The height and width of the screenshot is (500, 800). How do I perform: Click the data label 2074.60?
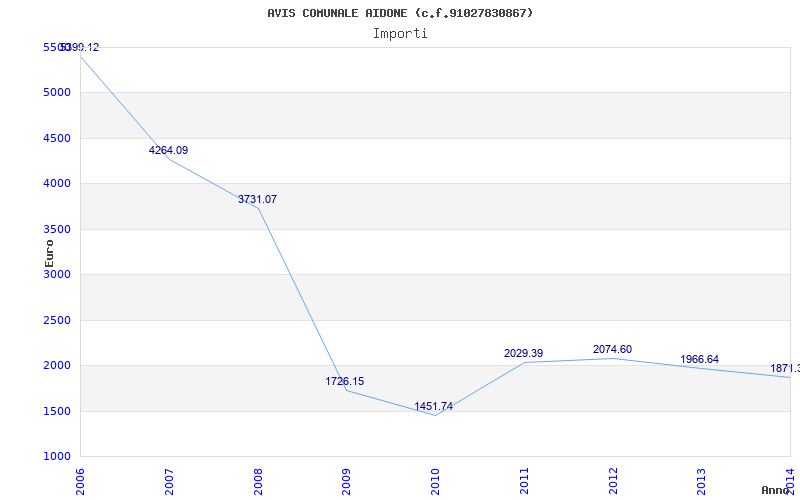(x=612, y=349)
